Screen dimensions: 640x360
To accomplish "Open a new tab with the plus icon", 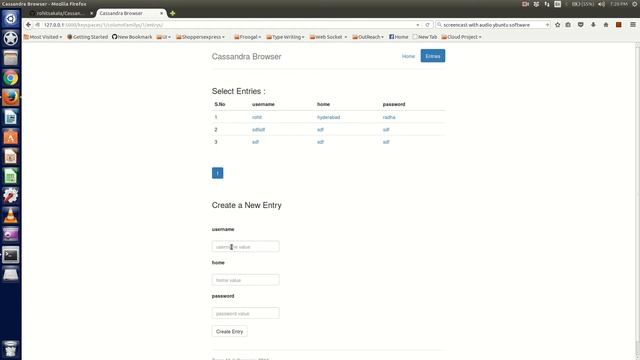I will [x=173, y=13].
